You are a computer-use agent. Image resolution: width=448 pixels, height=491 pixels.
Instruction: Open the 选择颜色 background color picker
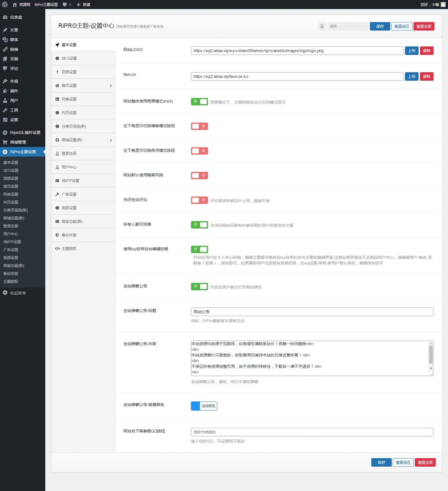point(204,406)
